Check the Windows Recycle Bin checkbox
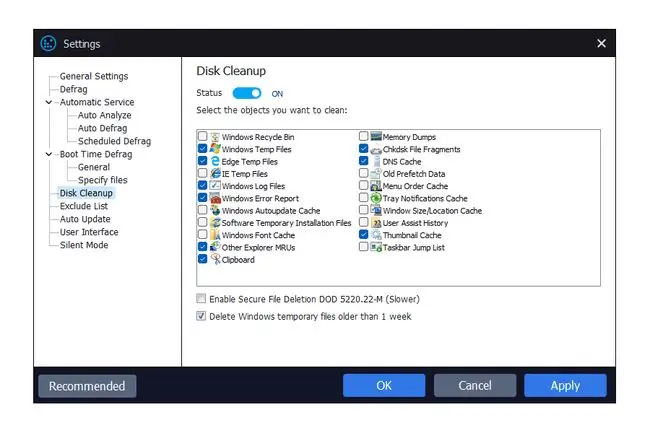The width and height of the screenshot is (650, 433). pyautogui.click(x=202, y=136)
